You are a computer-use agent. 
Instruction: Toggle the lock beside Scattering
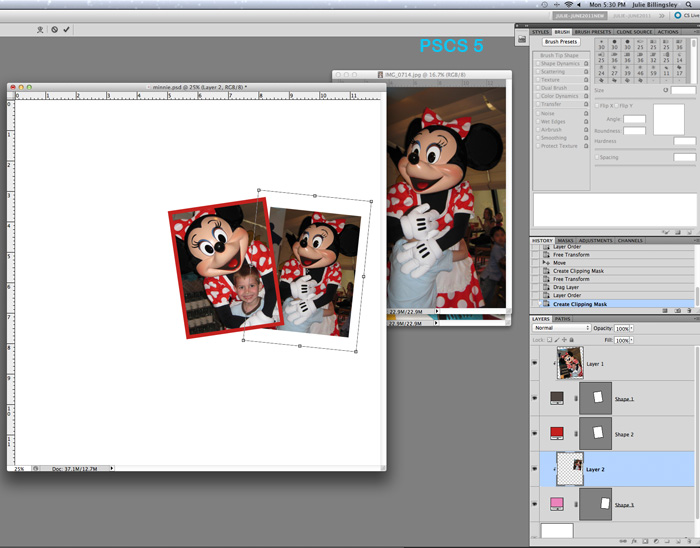[586, 71]
